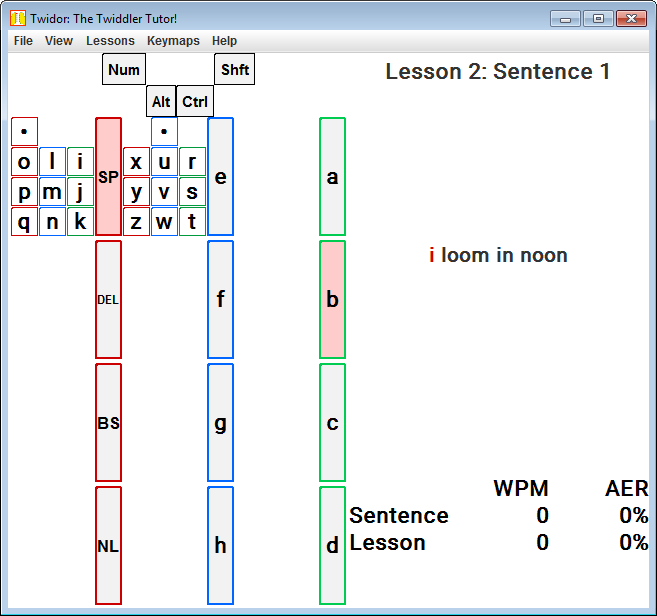Click the Shft modifier key
The image size is (657, 616).
pos(235,69)
